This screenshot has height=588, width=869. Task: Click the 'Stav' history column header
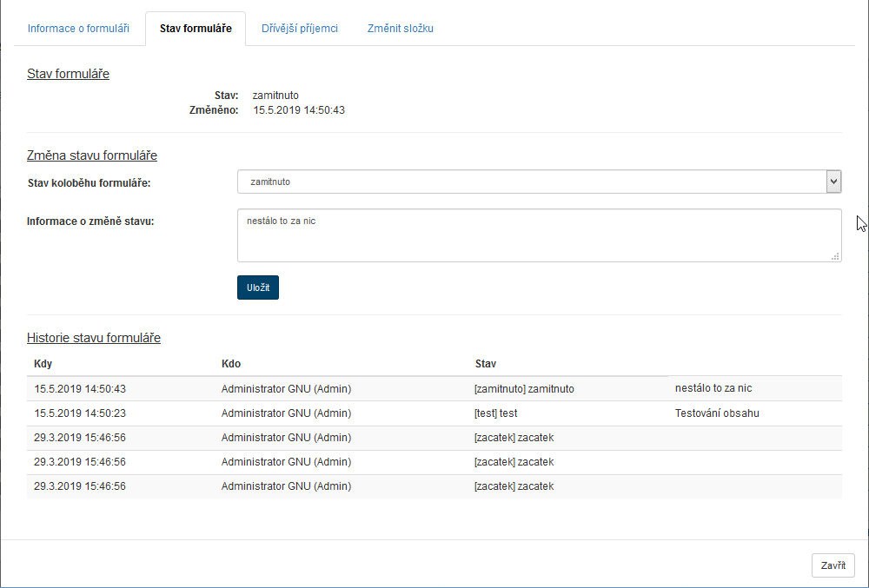coord(485,363)
